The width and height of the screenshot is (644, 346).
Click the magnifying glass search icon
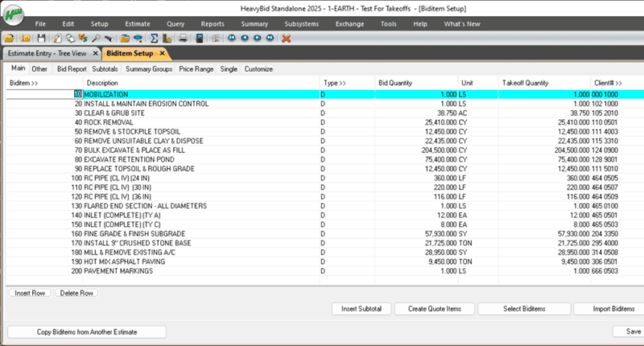[x=96, y=38]
